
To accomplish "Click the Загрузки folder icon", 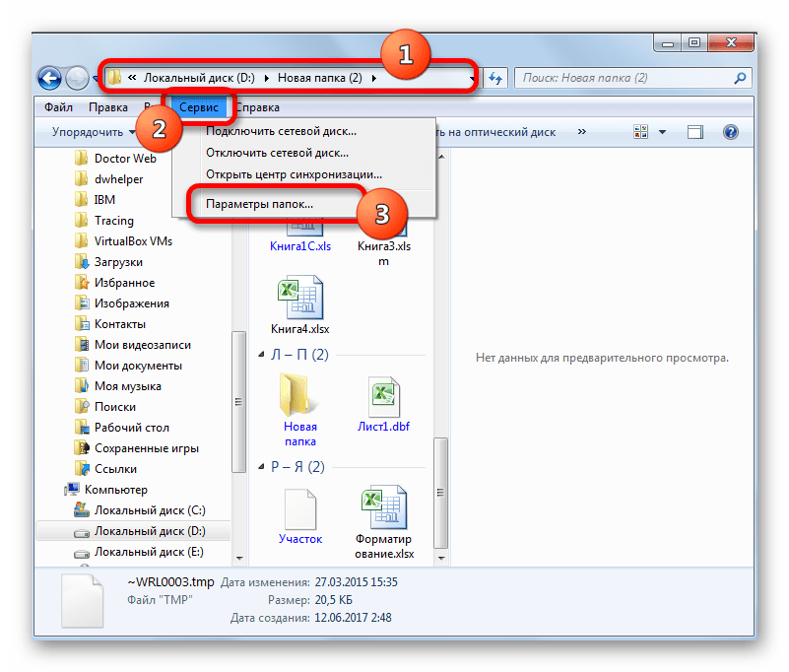I will (x=81, y=262).
